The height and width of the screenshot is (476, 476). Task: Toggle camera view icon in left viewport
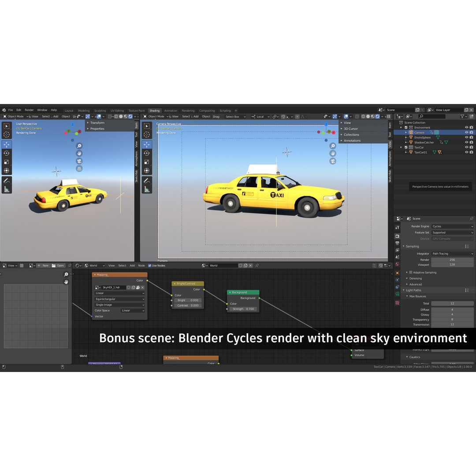click(x=79, y=161)
